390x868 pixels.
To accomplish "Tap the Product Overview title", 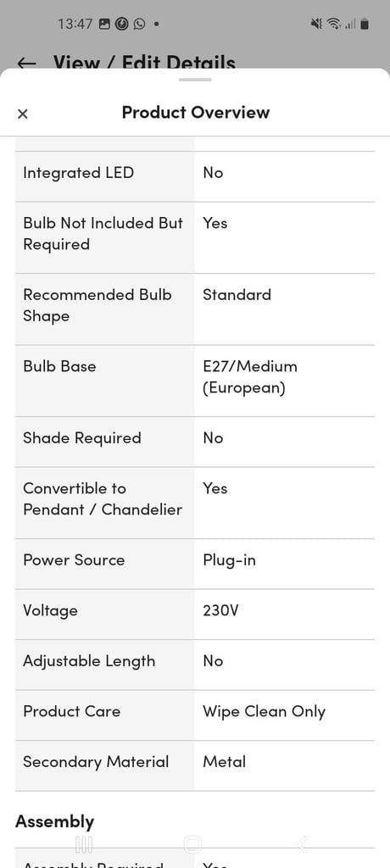I will coord(196,113).
